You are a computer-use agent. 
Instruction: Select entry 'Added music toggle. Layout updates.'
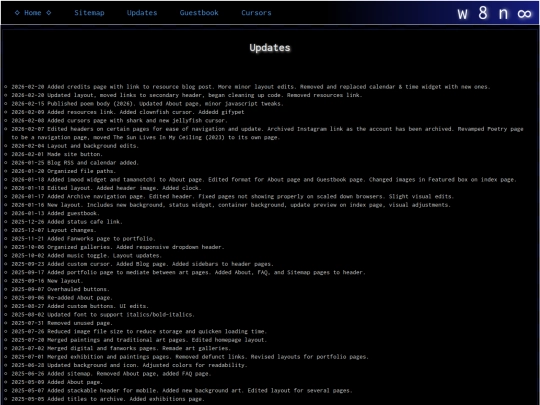tap(86, 256)
